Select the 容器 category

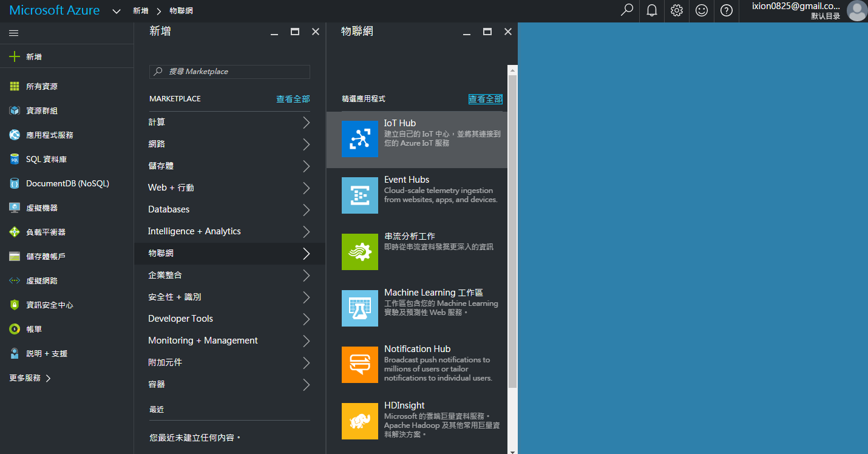click(x=229, y=384)
